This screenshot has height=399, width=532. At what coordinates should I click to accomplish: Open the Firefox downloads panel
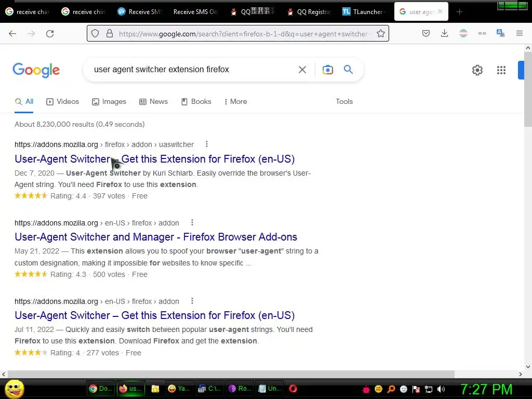(445, 33)
